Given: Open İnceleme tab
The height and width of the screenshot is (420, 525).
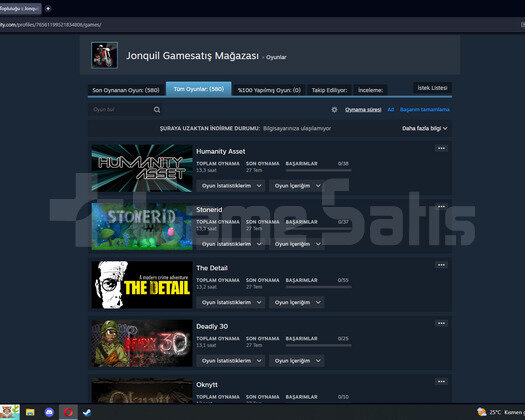Looking at the screenshot, I should tap(370, 90).
